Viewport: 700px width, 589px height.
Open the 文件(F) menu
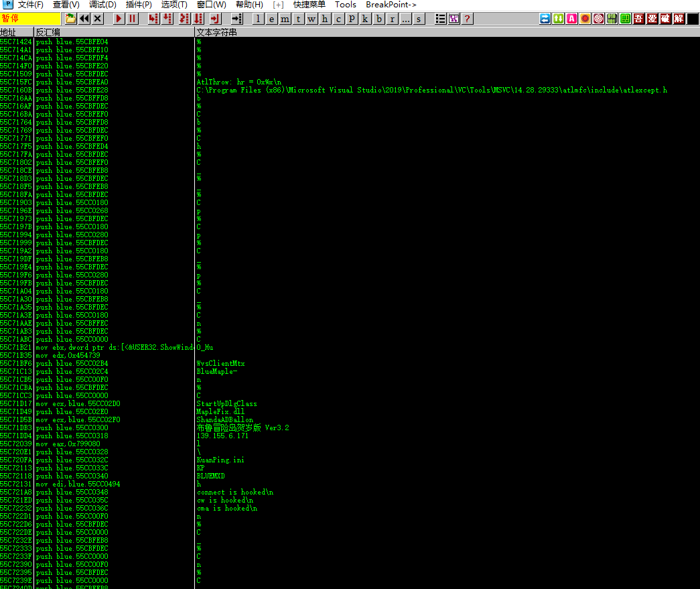pyautogui.click(x=30, y=5)
